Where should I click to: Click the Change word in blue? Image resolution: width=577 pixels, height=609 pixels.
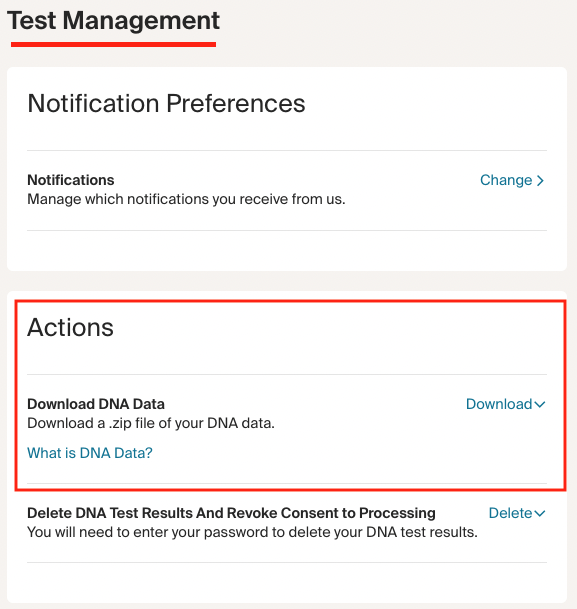coord(506,180)
